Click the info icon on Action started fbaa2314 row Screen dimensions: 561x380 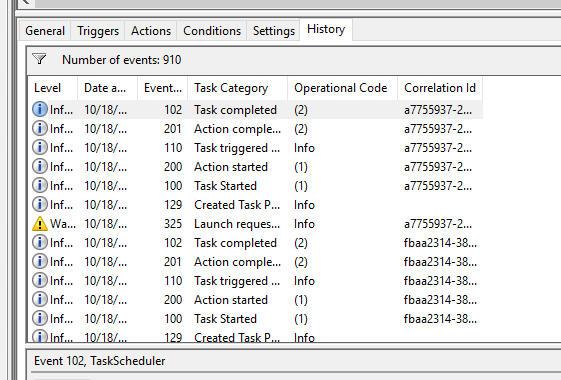[40, 299]
